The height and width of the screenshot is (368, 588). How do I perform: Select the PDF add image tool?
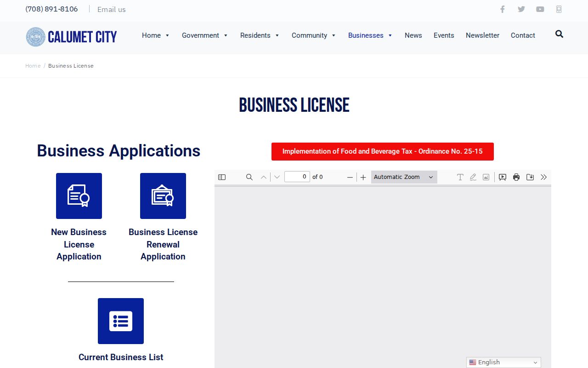coord(486,177)
